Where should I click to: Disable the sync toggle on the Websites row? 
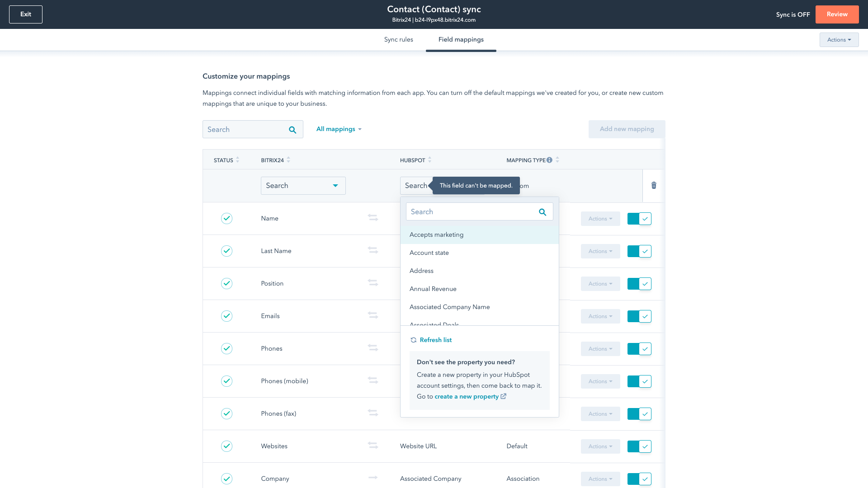pos(639,446)
